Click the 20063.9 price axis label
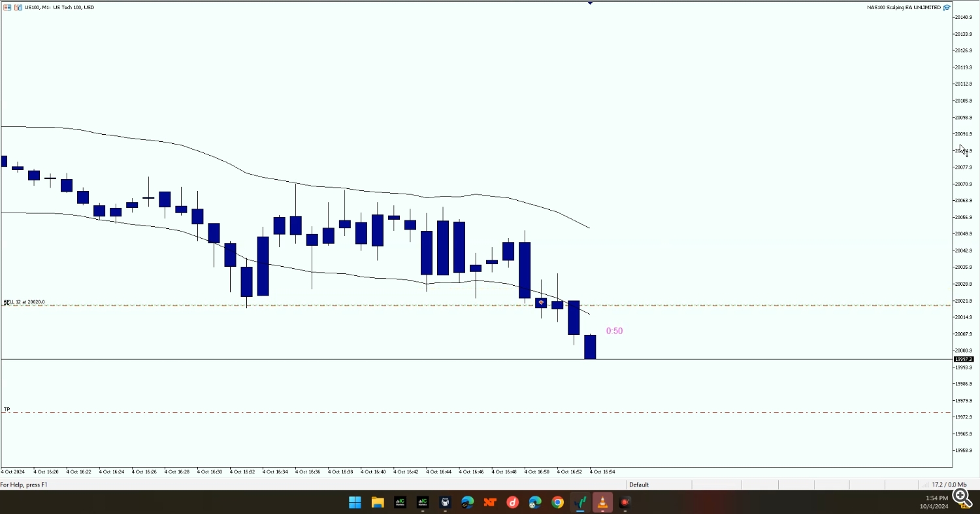980x514 pixels. (x=964, y=201)
